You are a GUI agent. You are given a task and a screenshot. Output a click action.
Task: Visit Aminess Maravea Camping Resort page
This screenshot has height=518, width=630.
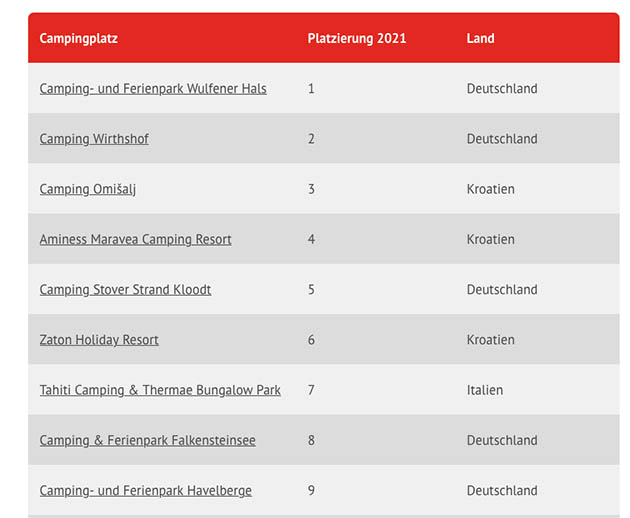coord(135,239)
